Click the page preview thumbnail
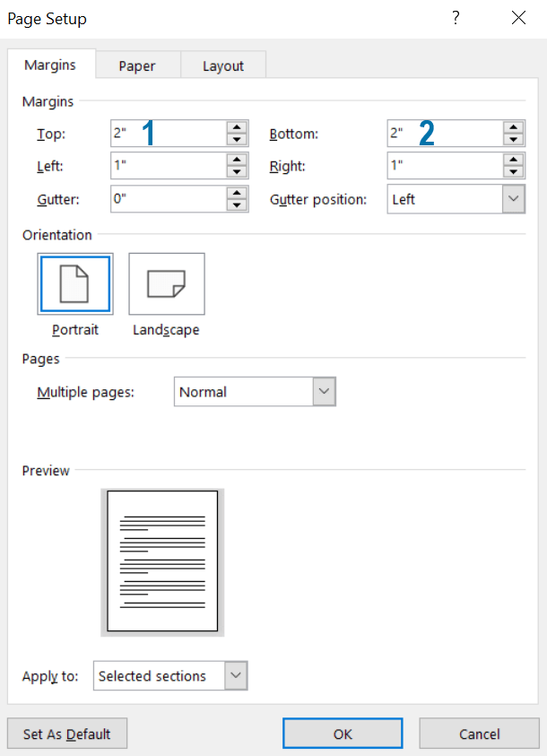This screenshot has width=547, height=756. pos(162,561)
